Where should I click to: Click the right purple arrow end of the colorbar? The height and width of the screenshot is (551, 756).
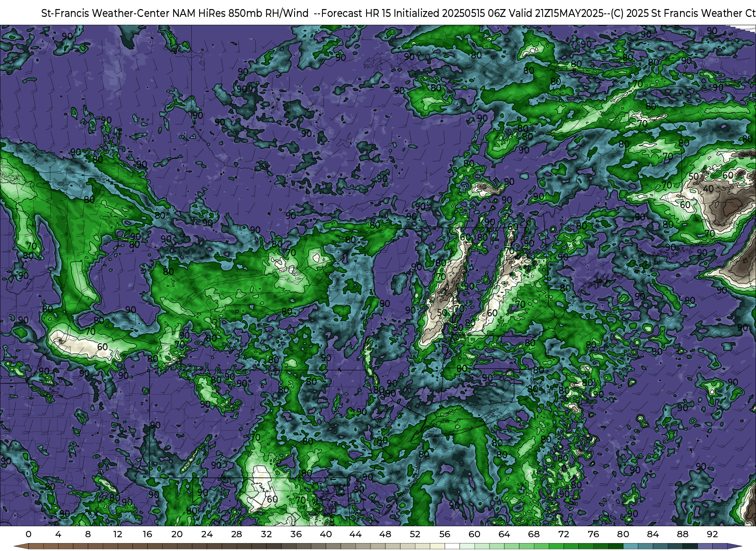[734, 546]
